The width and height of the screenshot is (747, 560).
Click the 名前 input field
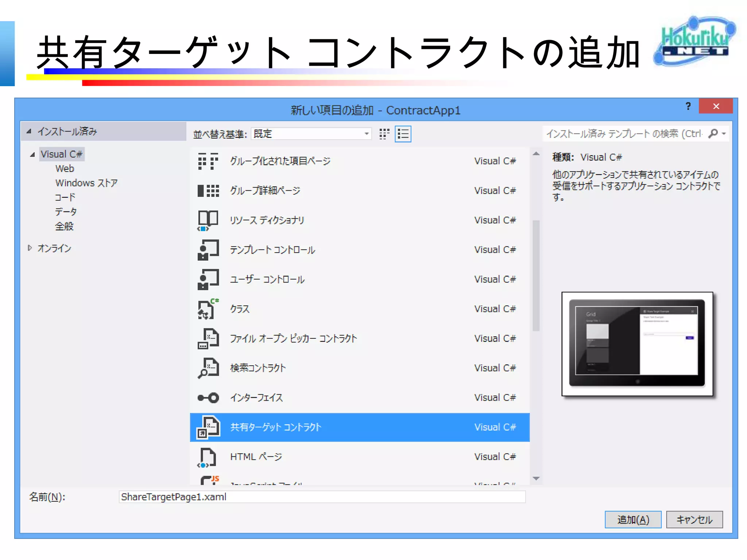coord(322,497)
